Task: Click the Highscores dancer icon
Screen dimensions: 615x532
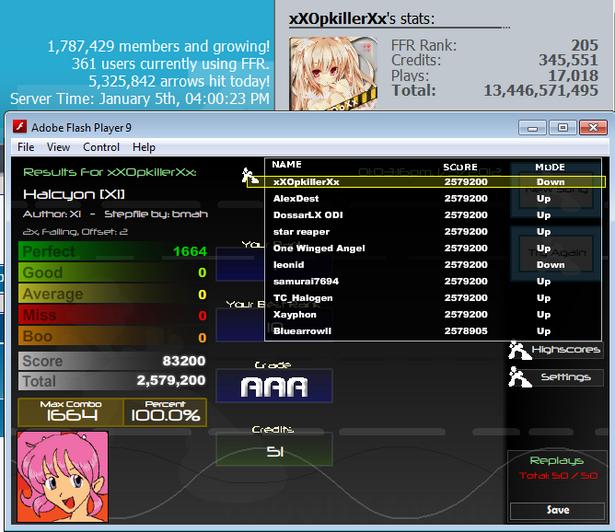Action: click(x=520, y=350)
